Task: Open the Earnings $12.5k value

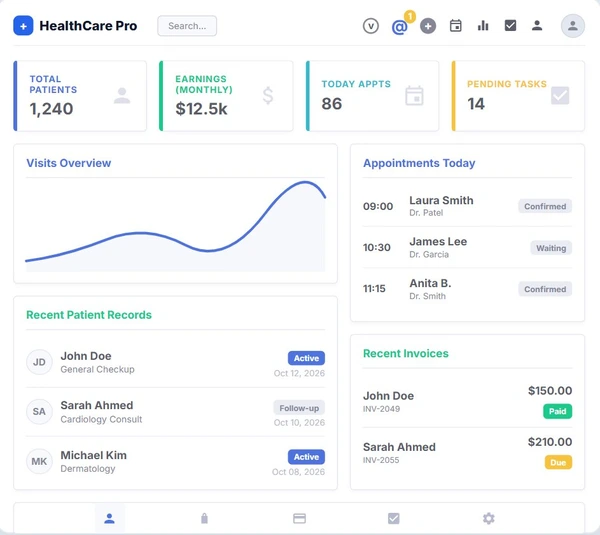Action: point(201,109)
